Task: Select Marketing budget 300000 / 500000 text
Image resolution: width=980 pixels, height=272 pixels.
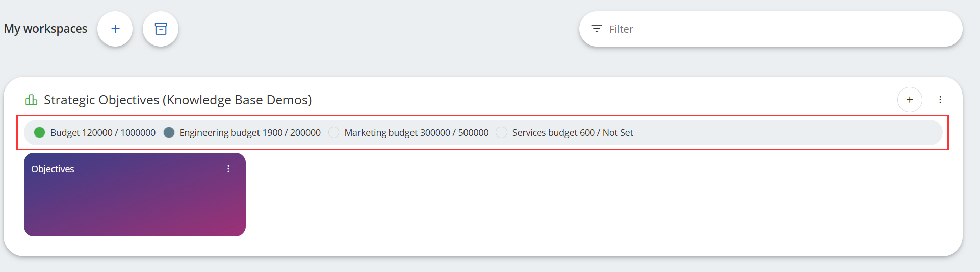Action: click(x=417, y=132)
